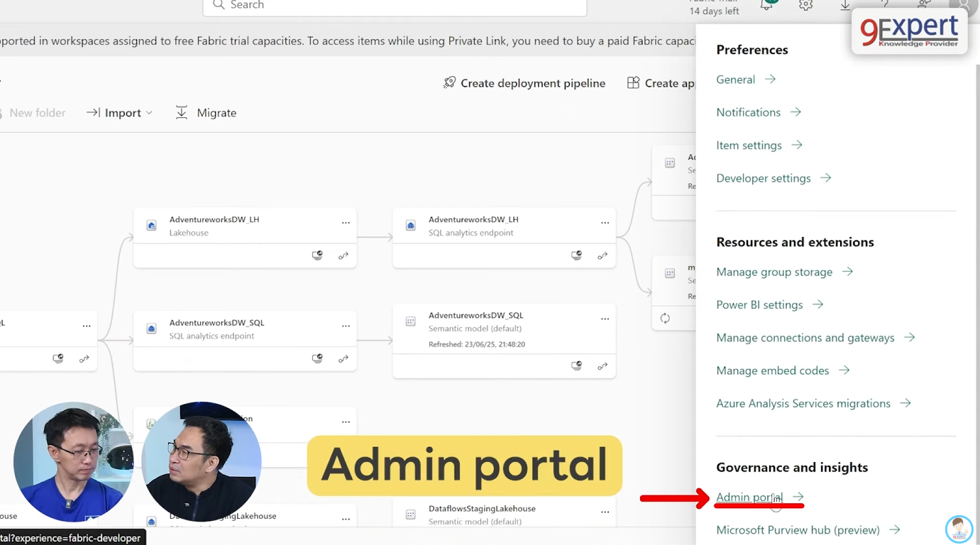Viewport: 980px width, 545px height.
Task: Click inside the Search field
Action: pyautogui.click(x=395, y=6)
